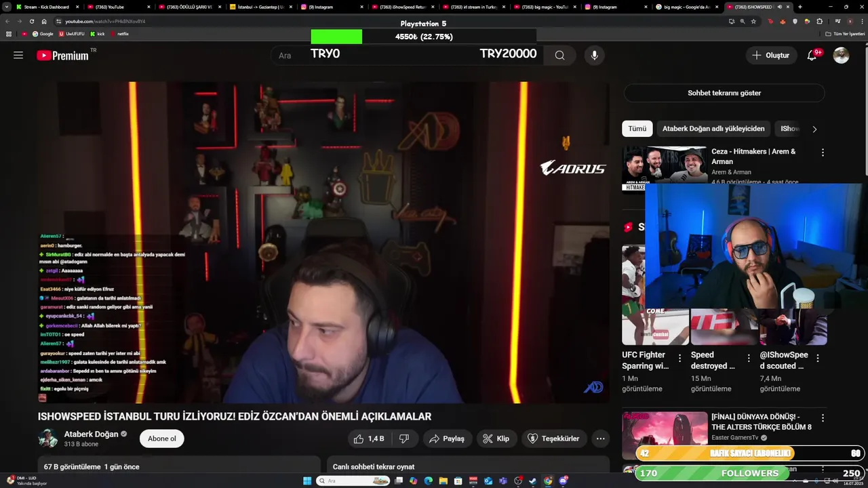This screenshot has height=488, width=868.
Task: Open options for DÜNYAYA DÖNÜŞ video
Action: click(823, 418)
